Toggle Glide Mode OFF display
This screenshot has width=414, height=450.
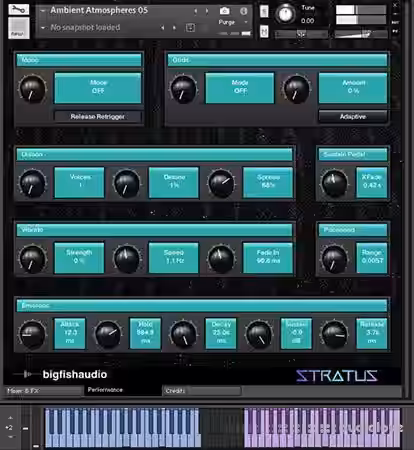click(240, 88)
